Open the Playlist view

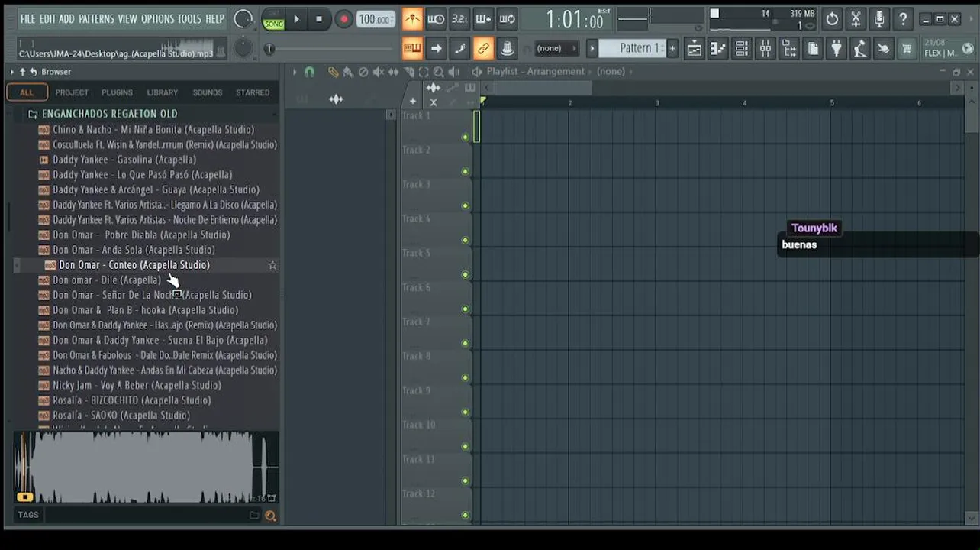(694, 49)
